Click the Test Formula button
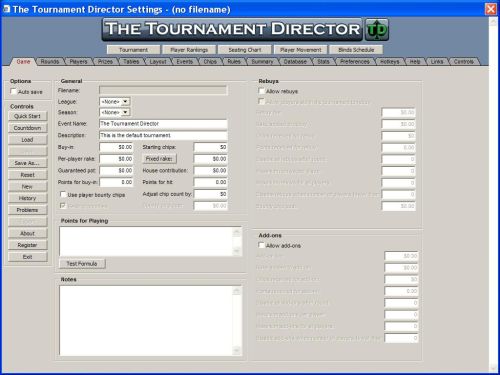The height and width of the screenshot is (375, 500). point(82,264)
